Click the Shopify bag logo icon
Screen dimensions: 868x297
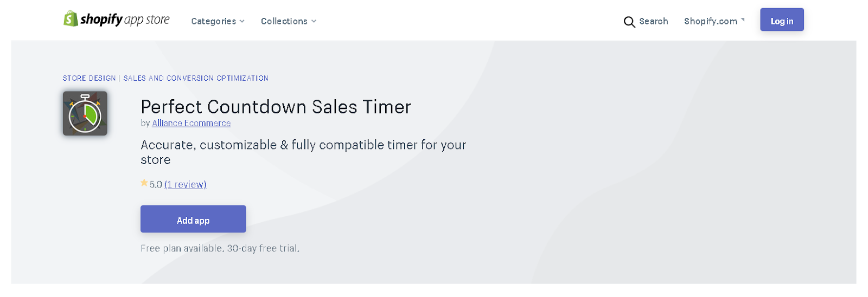[x=71, y=19]
